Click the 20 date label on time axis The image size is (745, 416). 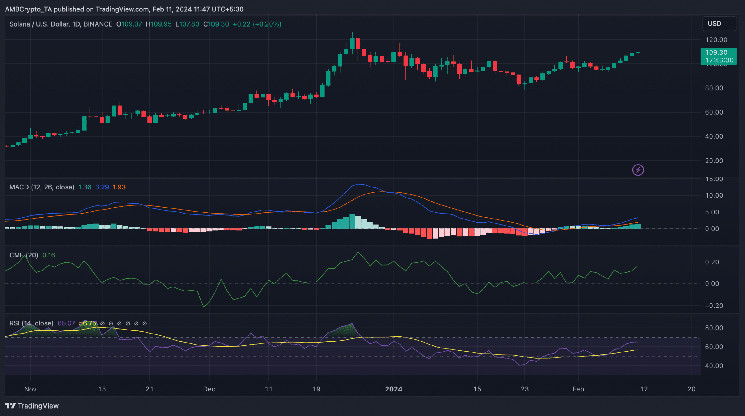pos(691,389)
